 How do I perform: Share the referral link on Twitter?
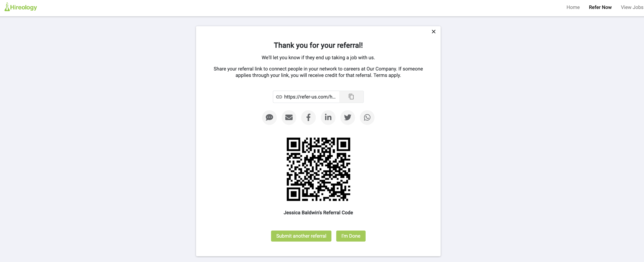pos(347,117)
